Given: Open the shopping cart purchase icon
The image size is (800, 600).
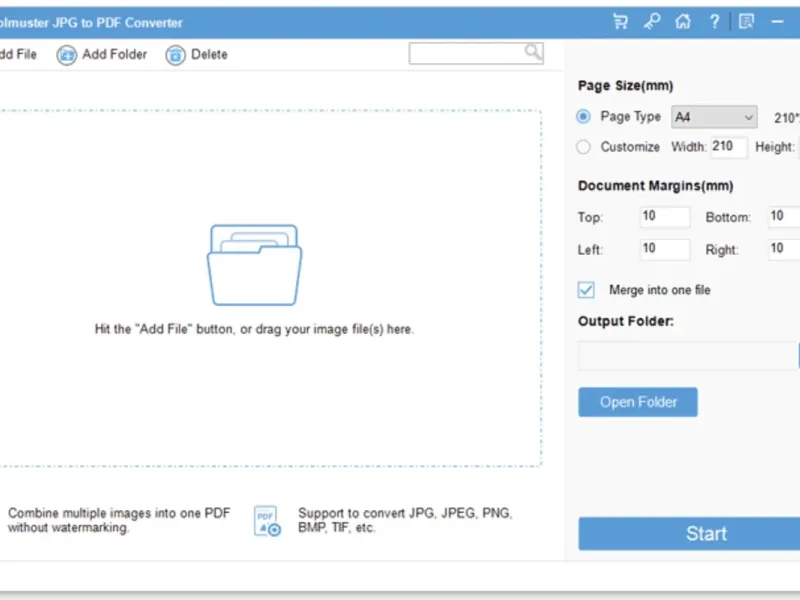Looking at the screenshot, I should tap(620, 21).
